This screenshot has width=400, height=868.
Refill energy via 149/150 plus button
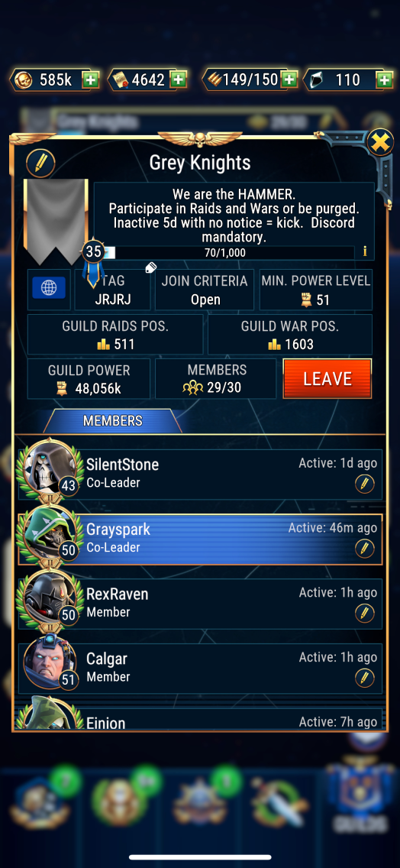click(x=289, y=79)
